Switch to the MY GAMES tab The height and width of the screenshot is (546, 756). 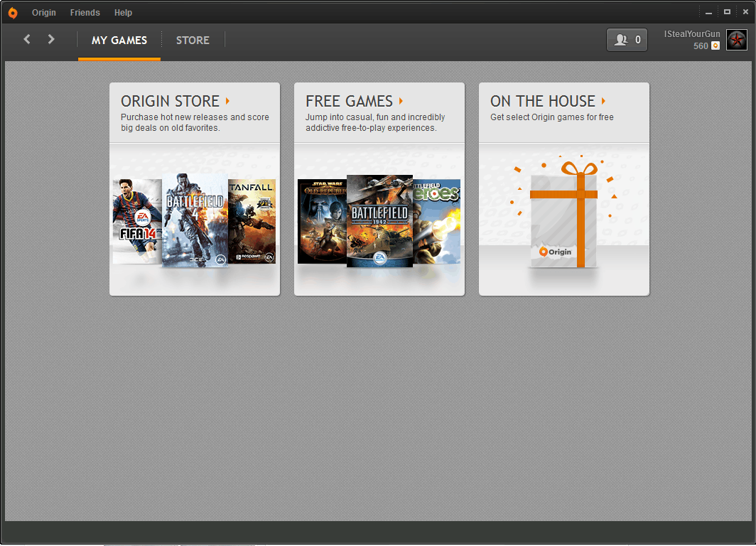tap(119, 41)
